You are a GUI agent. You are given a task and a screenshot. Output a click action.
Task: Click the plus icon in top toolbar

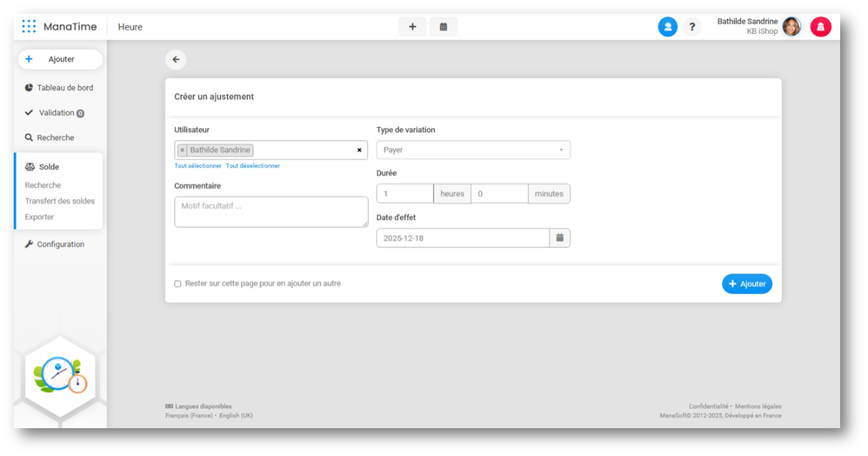pos(412,27)
